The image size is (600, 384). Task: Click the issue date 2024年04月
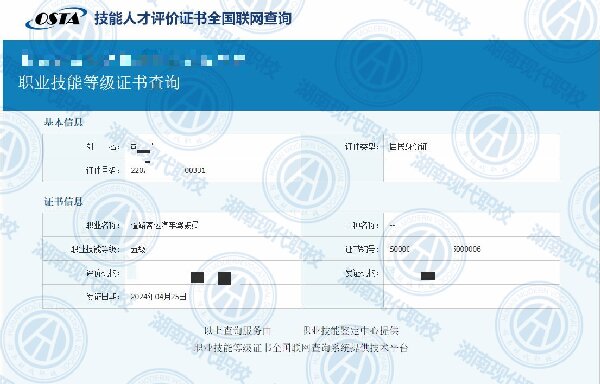point(158,296)
